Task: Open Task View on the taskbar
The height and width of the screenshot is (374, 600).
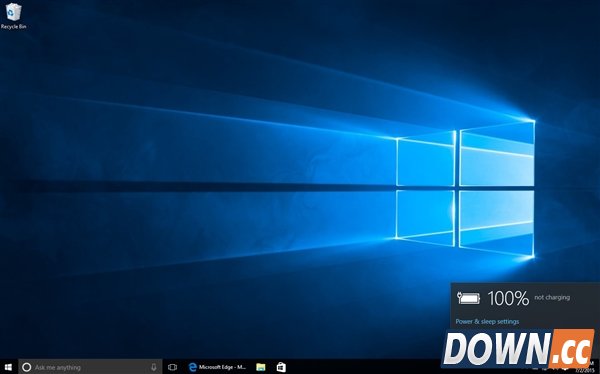Action: [x=173, y=367]
